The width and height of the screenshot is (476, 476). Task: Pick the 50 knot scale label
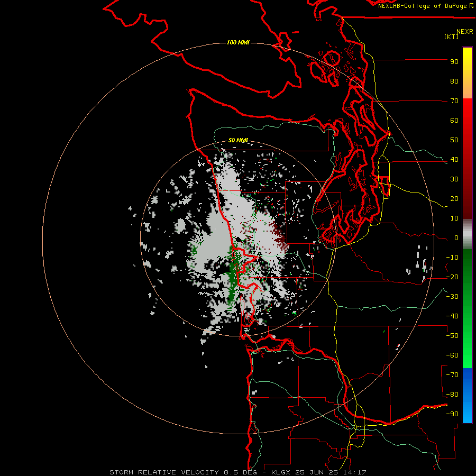454,140
